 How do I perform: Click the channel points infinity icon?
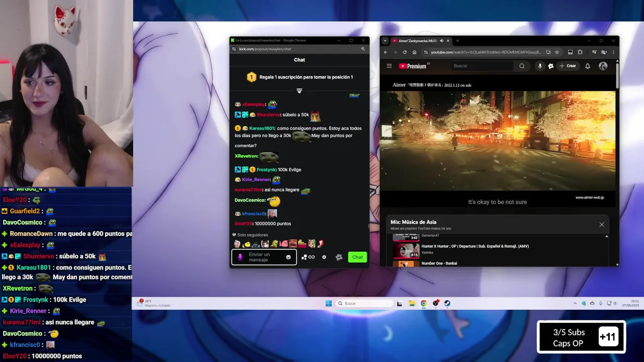308,257
